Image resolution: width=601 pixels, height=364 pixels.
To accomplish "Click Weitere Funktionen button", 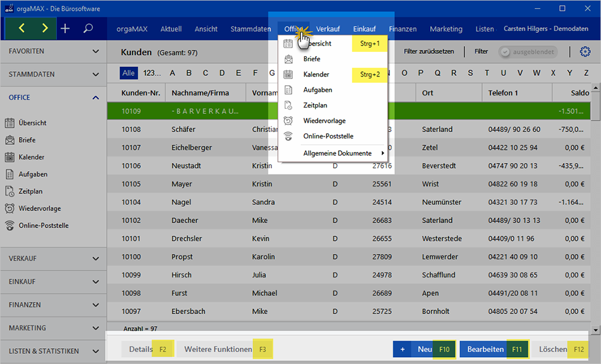I will [x=225, y=349].
